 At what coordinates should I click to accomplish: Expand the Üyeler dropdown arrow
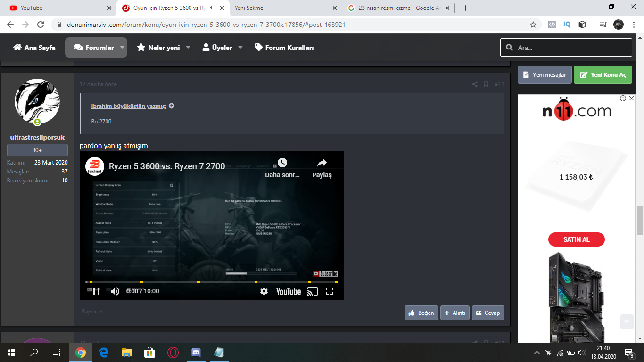tap(240, 48)
